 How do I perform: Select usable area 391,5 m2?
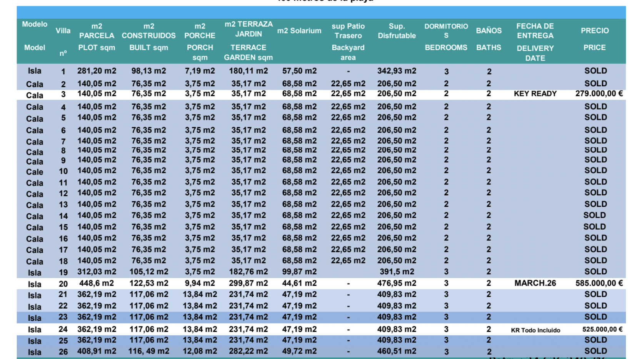(397, 272)
